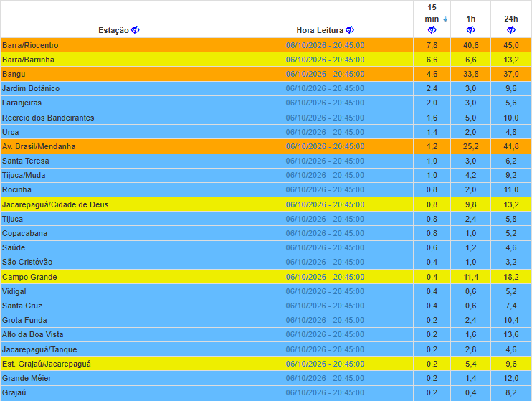This screenshot has height=401, width=532.
Task: Click the 37,0 value for Bangu
Action: [511, 74]
